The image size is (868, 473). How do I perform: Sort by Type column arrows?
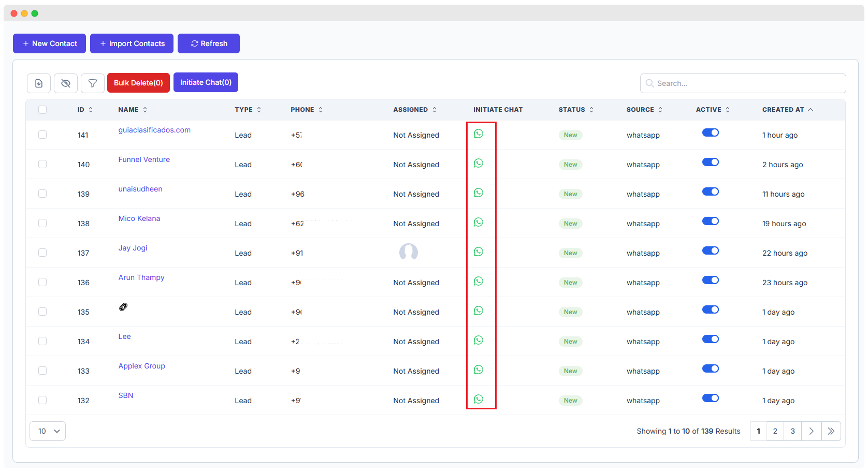click(259, 110)
